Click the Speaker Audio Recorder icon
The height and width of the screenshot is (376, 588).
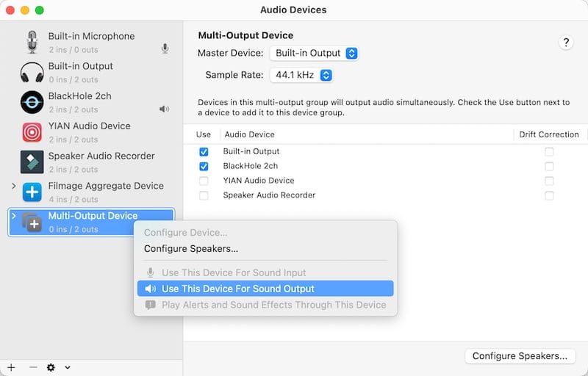[32, 162]
